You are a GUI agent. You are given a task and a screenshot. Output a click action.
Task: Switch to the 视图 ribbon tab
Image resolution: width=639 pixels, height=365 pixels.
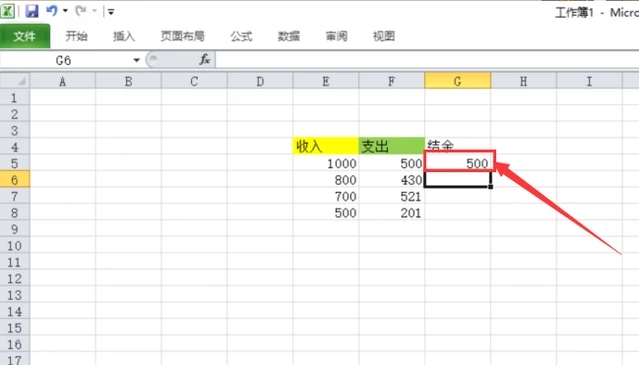point(384,36)
